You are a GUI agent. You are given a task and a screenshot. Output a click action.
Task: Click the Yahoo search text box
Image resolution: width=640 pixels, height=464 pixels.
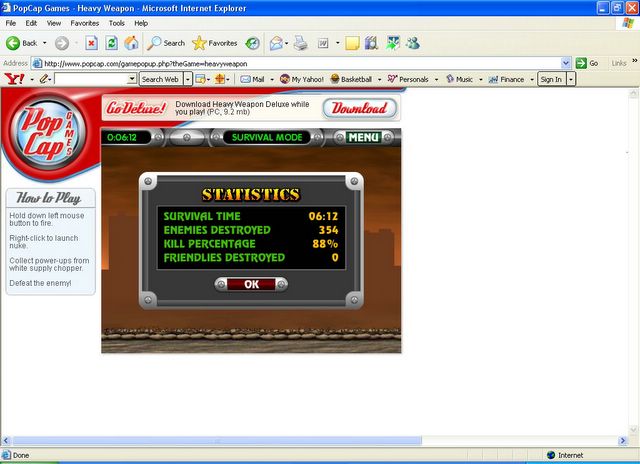click(91, 79)
